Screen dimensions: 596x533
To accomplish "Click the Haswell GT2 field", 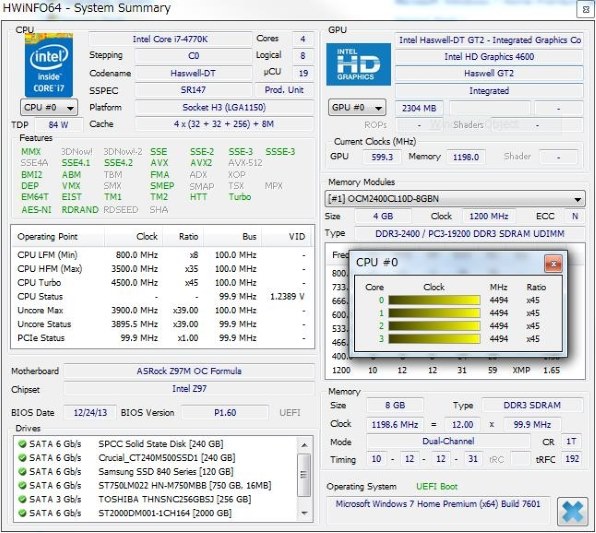I will pyautogui.click(x=489, y=73).
